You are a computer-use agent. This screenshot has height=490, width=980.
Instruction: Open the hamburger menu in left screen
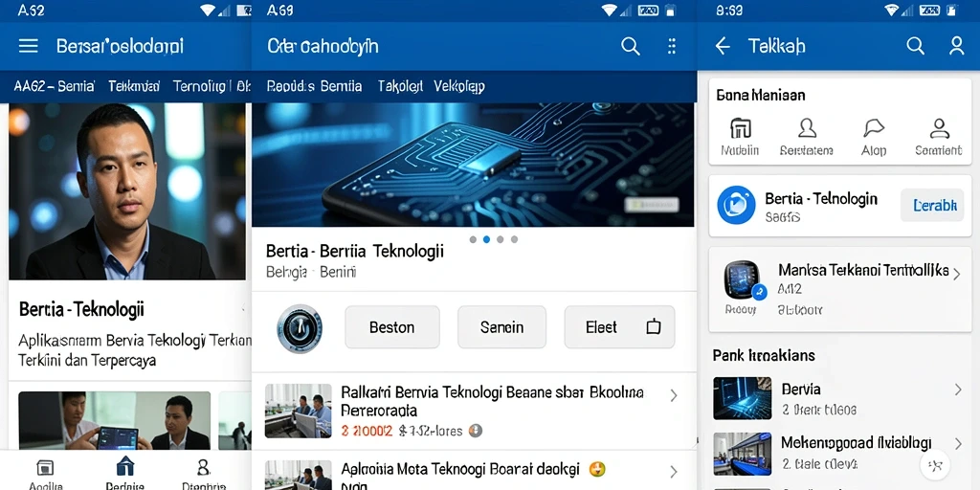[x=28, y=46]
